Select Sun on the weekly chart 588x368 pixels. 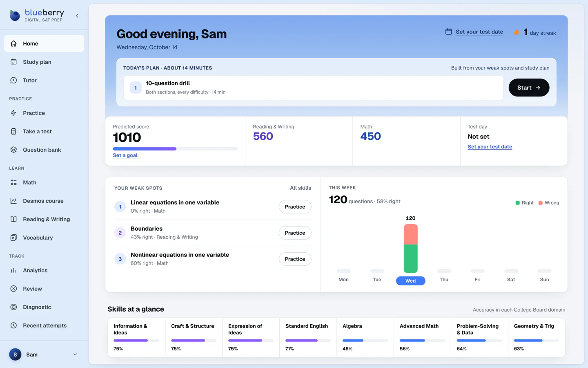(x=544, y=280)
